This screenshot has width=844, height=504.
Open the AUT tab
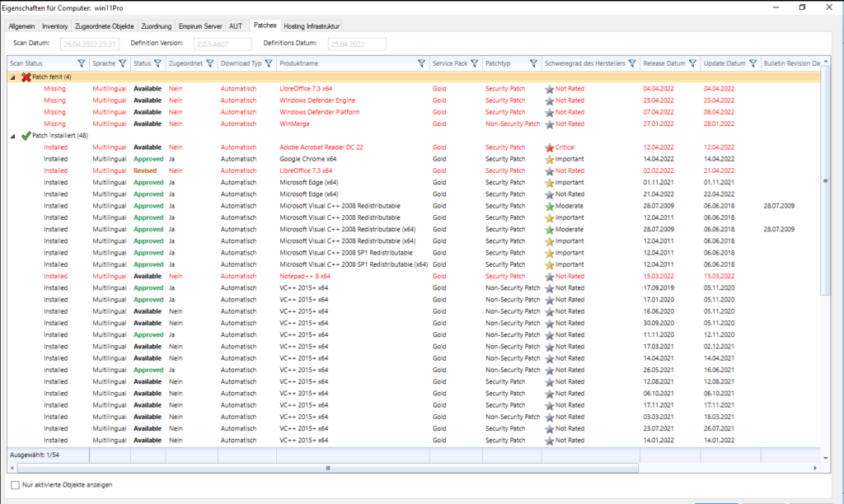coord(236,26)
